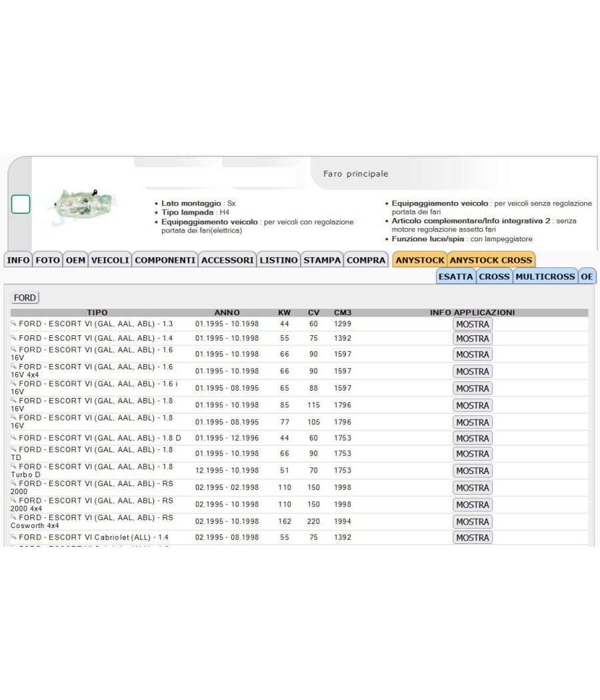This screenshot has height=700, width=600.
Task: Click the 'Funzione luce/spia' specification line
Action: 462,239
